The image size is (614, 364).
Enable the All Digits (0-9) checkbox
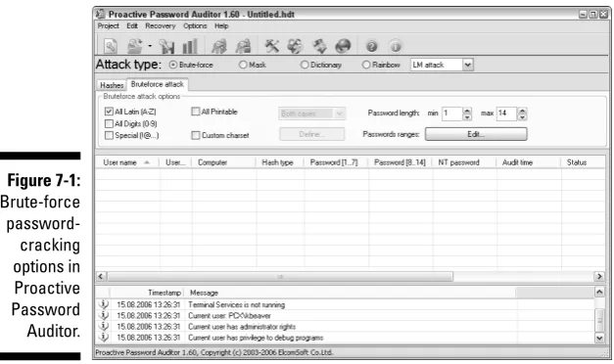(x=109, y=123)
